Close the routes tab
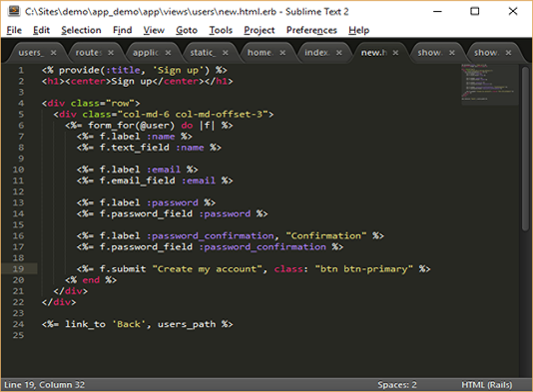Image resolution: width=533 pixels, height=392 pixels. tap(111, 53)
